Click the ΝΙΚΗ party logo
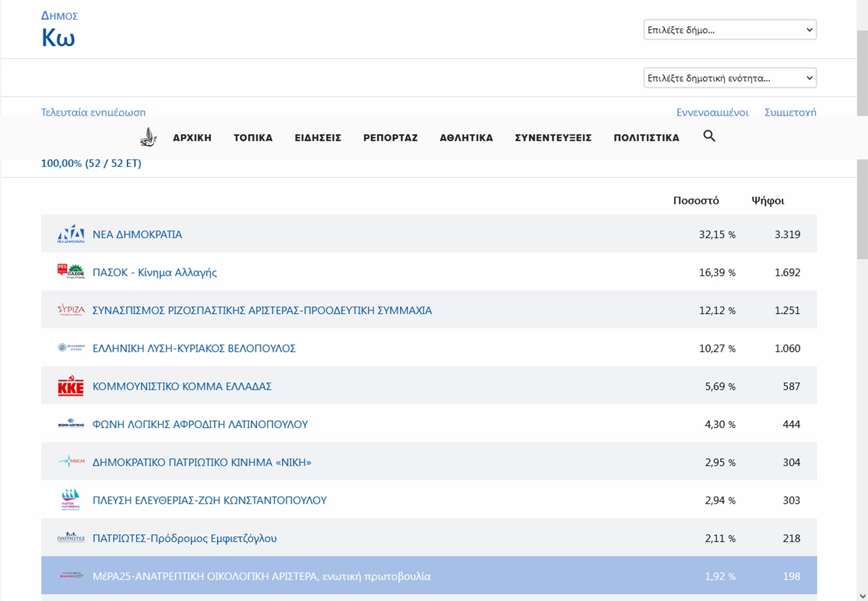This screenshot has height=601, width=868. pos(71,461)
